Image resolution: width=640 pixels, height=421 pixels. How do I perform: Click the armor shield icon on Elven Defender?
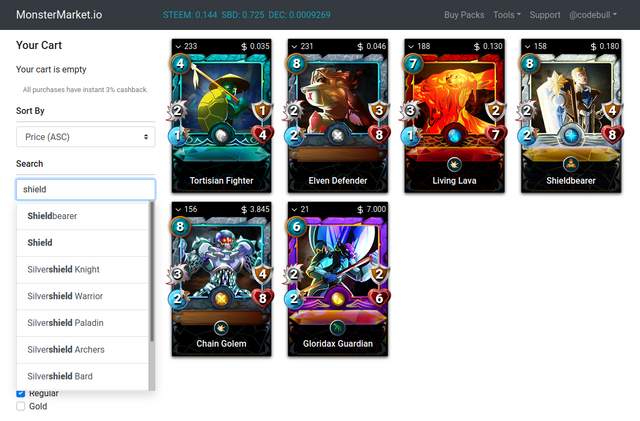[x=379, y=110]
